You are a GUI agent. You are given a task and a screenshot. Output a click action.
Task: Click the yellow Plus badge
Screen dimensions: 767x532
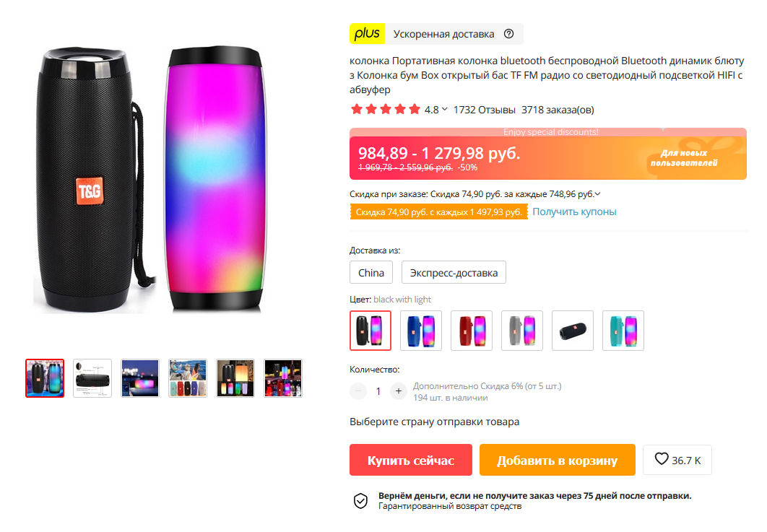368,34
